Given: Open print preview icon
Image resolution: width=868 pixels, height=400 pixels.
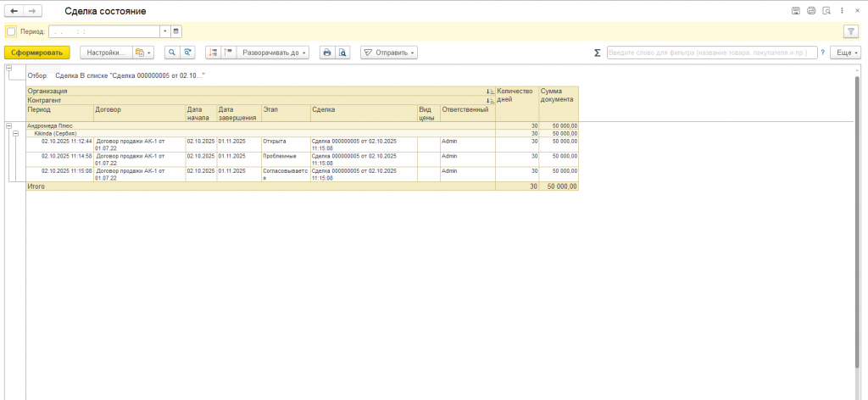Looking at the screenshot, I should [x=342, y=53].
